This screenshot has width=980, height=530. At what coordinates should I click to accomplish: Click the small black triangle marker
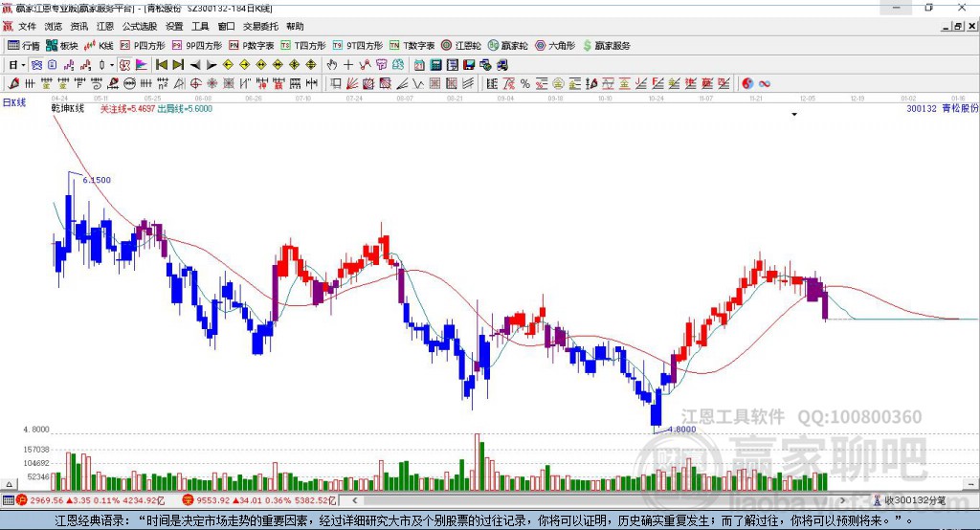pyautogui.click(x=794, y=115)
